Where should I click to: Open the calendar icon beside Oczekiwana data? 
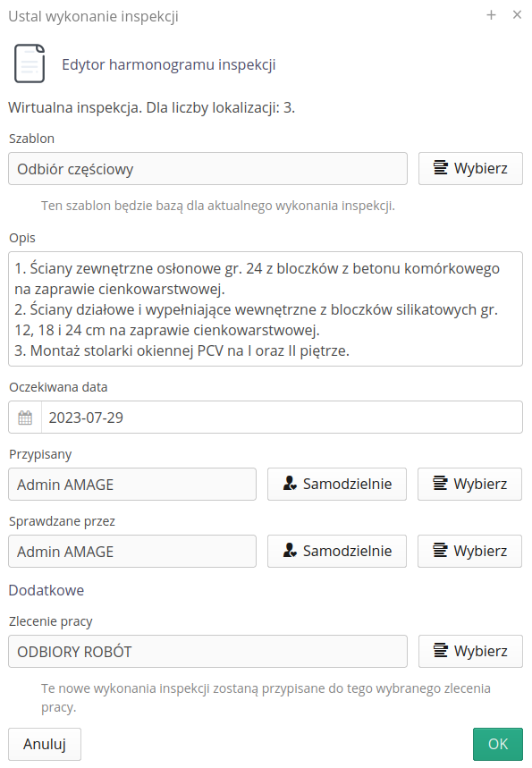pyautogui.click(x=25, y=417)
